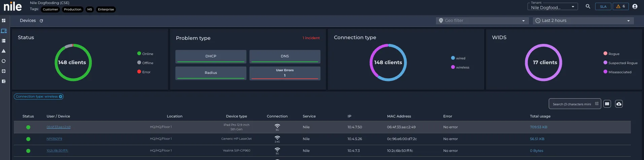Click the Production tag
Screen dimensions: 644x160
point(73,9)
